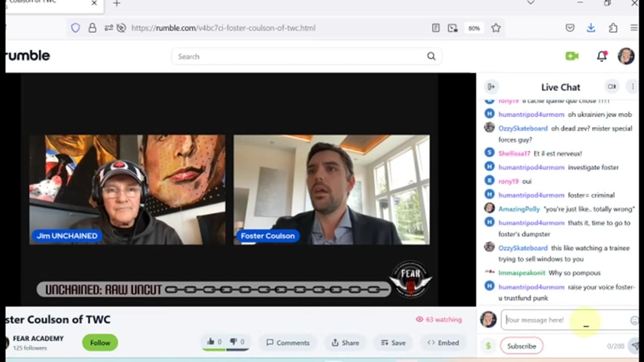Screen dimensions: 644x362
Task: Send the chat message arrow
Action: (635, 346)
